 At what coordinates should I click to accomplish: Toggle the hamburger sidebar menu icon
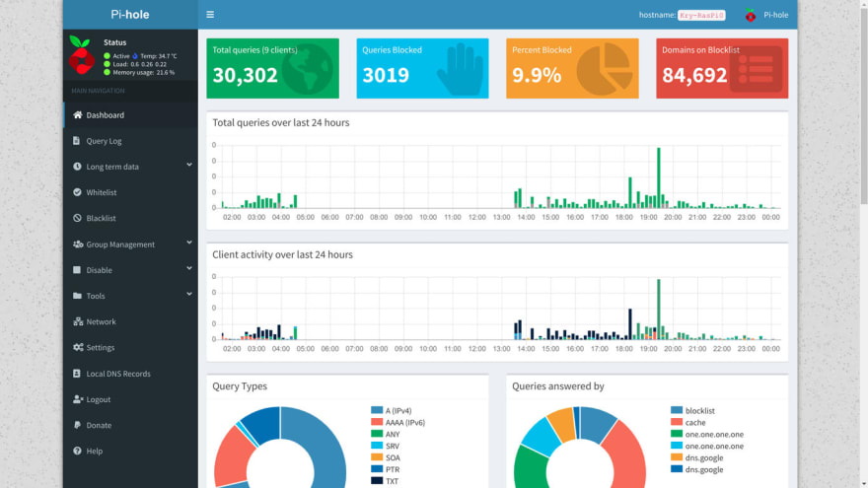tap(210, 15)
